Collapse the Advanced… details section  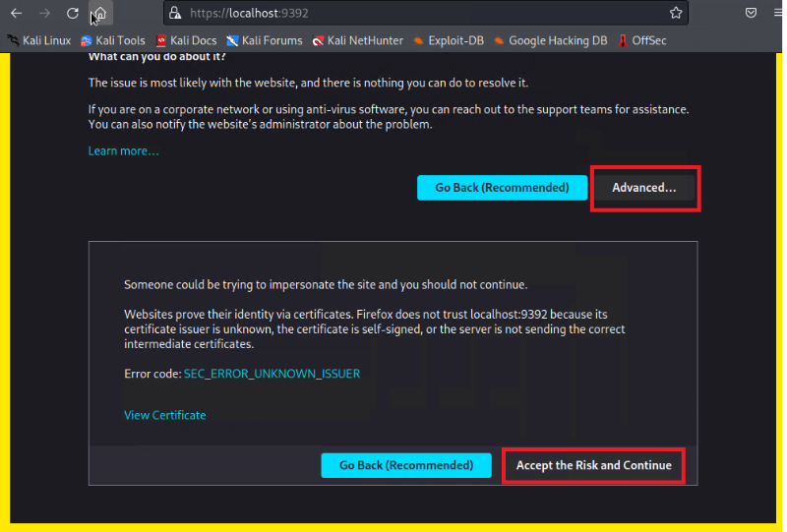click(644, 187)
